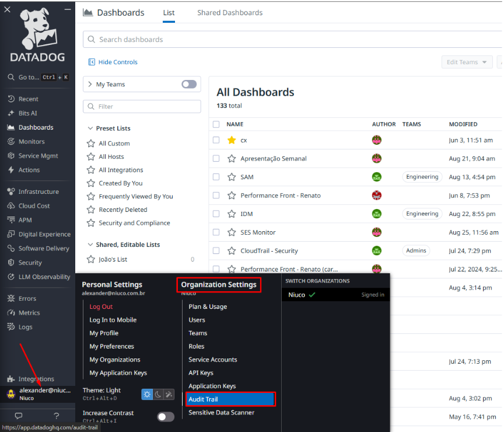Click the help question mark icon
The image size is (504, 432).
(57, 416)
